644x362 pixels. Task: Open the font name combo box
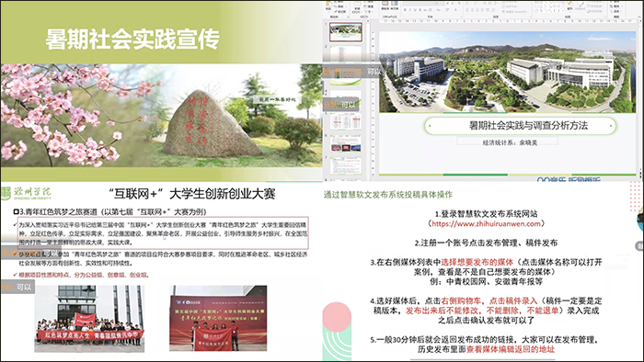pyautogui.click(x=423, y=4)
